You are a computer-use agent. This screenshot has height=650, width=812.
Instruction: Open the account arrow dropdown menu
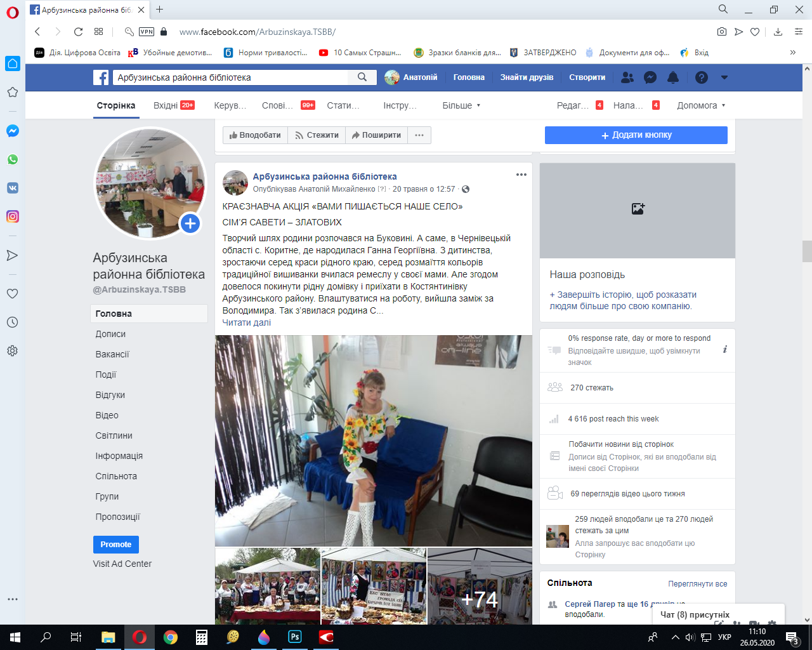(x=724, y=77)
